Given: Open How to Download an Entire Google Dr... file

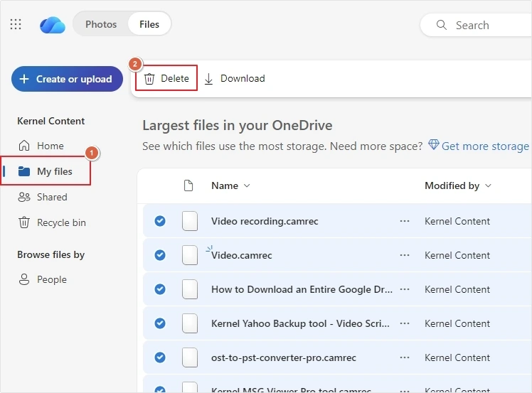Looking at the screenshot, I should [x=302, y=289].
